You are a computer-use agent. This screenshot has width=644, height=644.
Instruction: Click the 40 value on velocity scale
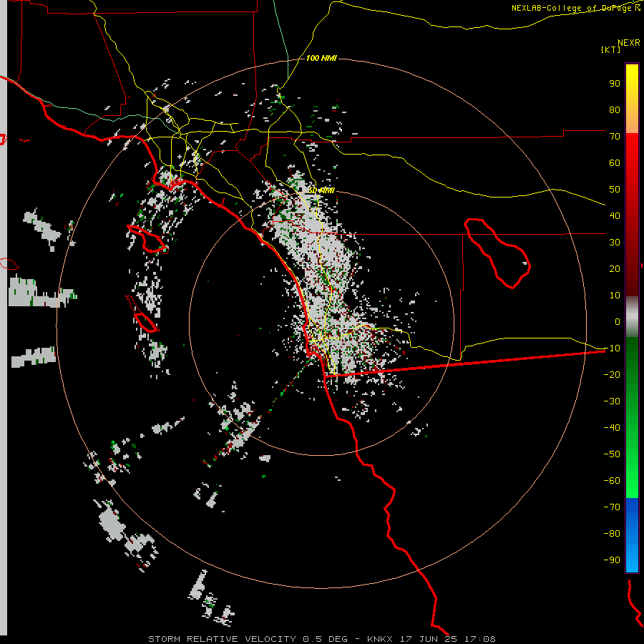(615, 215)
